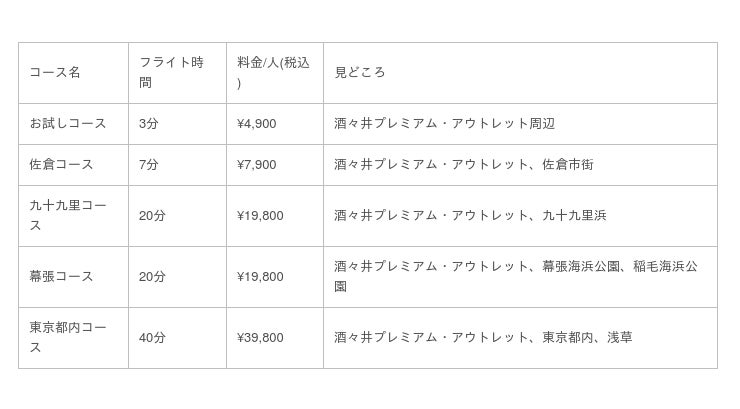This screenshot has height=409, width=740.
Task: Click the コース名 column header
Action: coord(55,73)
